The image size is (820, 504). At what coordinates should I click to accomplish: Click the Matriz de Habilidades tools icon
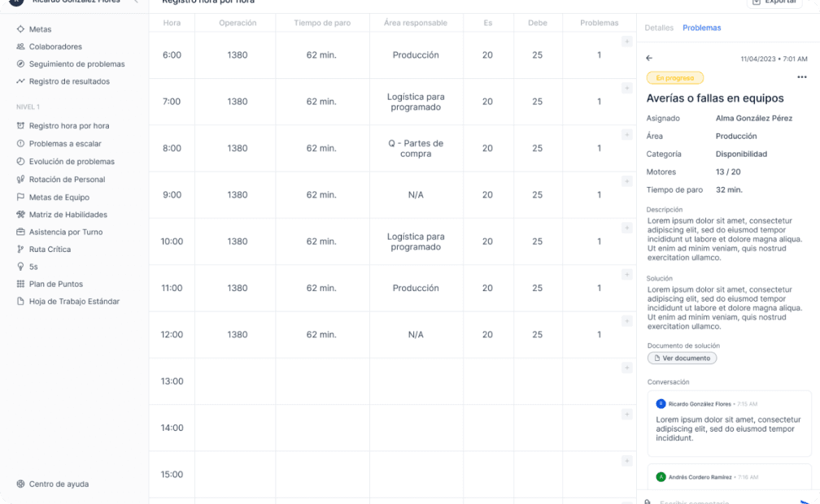20,215
